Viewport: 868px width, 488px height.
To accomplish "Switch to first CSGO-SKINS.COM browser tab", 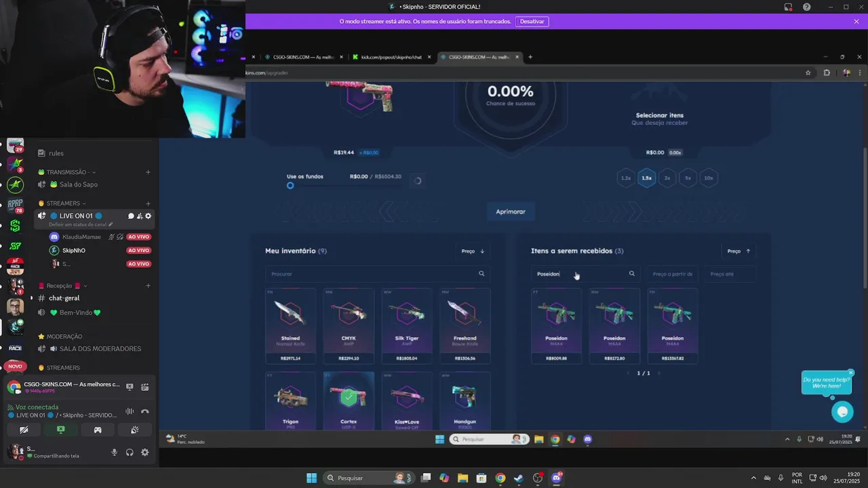I will coord(304,57).
